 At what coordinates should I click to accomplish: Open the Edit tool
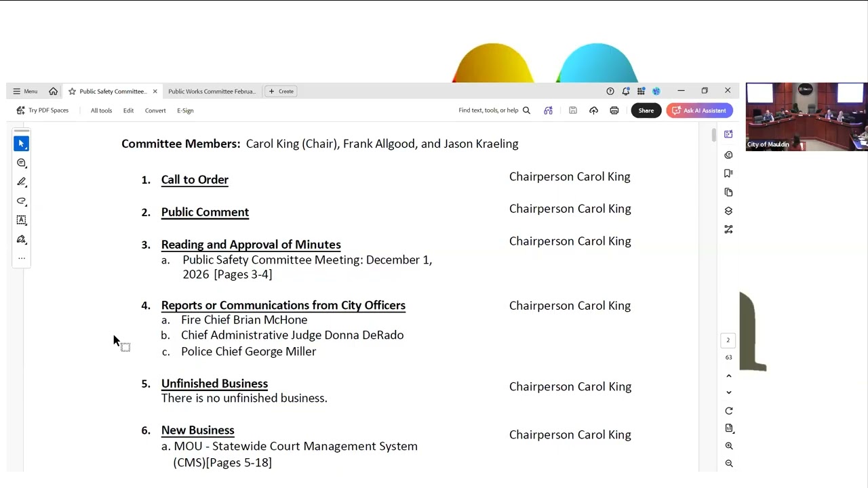tap(128, 110)
